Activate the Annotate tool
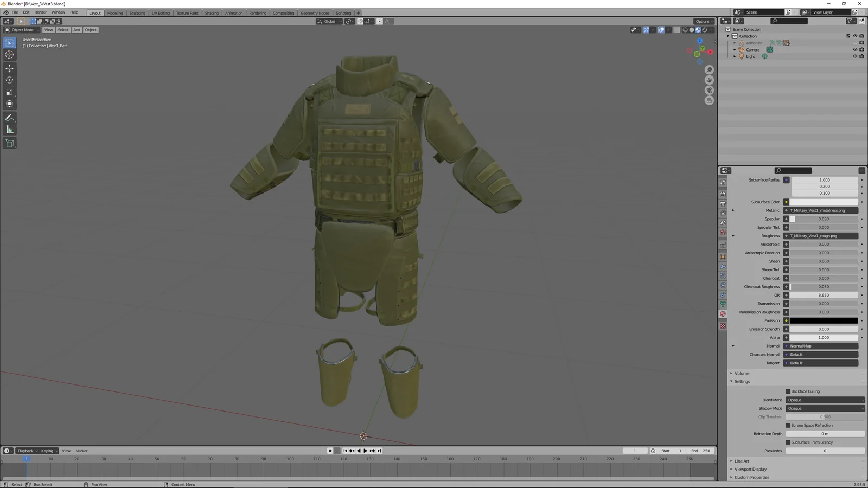868x488 pixels. tap(9, 118)
